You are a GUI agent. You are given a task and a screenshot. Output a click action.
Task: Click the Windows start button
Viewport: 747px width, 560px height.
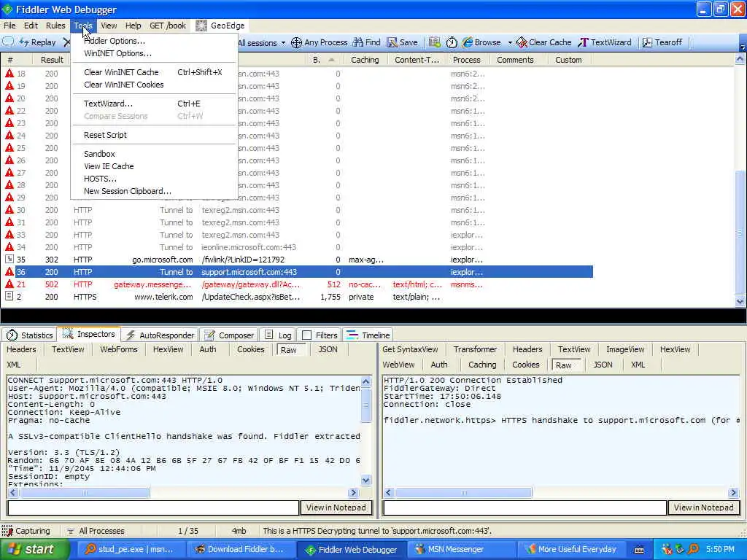point(35,549)
